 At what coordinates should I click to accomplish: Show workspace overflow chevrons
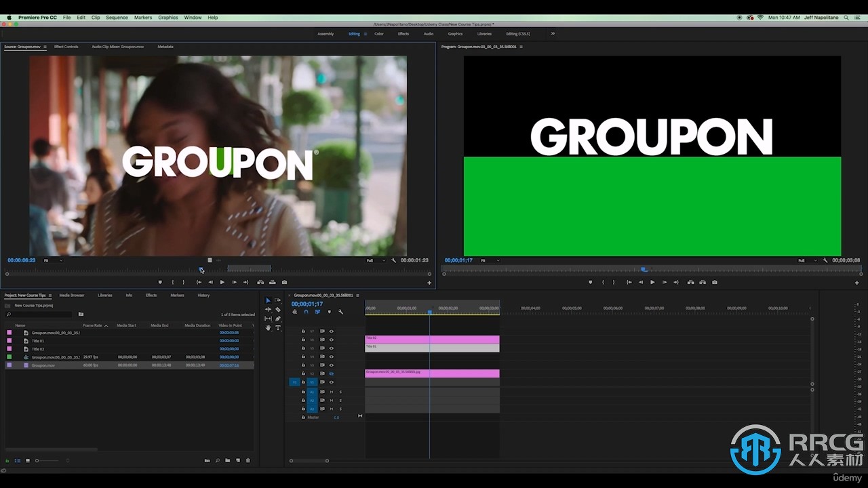553,33
